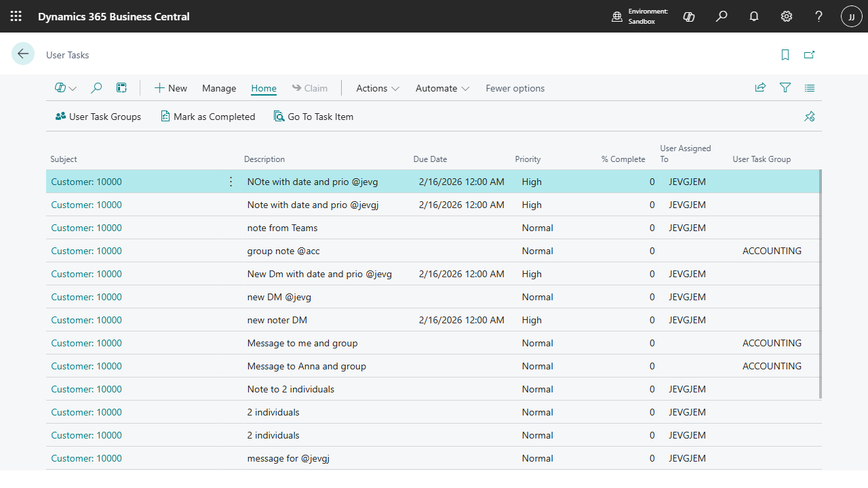Viewport: 868px width, 488px height.
Task: Open show-more options on the selected row
Action: point(231,182)
